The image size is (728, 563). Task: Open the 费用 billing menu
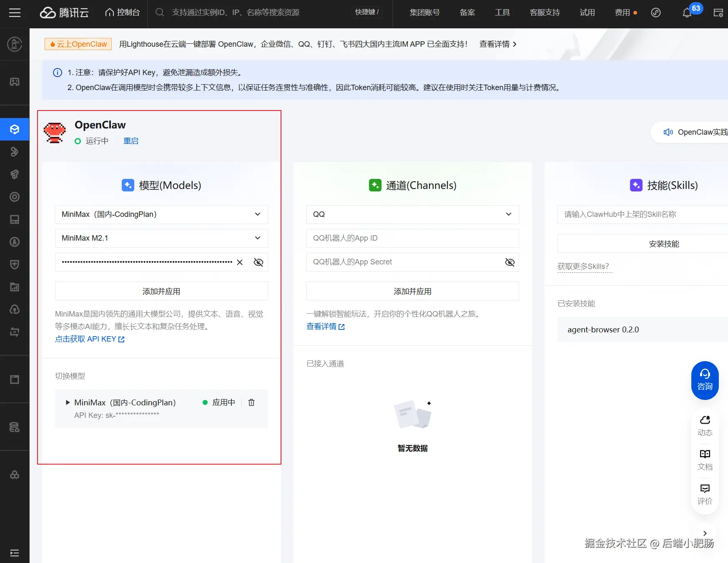pos(623,13)
